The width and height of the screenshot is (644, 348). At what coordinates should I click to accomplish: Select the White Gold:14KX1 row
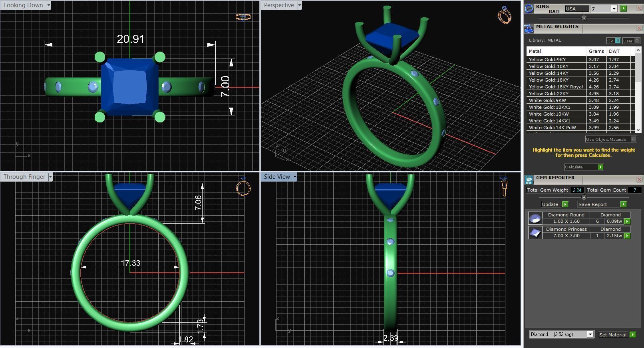tap(580, 120)
